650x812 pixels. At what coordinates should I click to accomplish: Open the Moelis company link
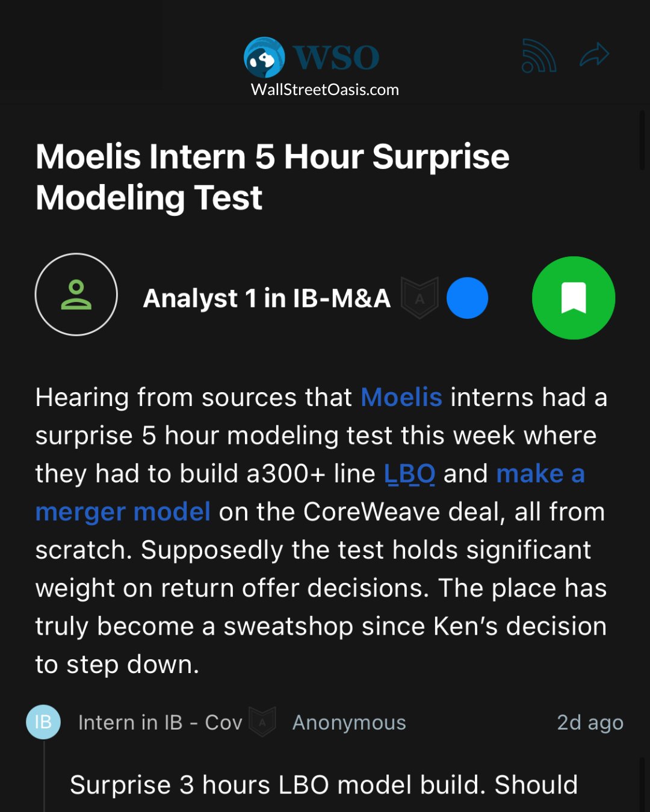pos(401,397)
